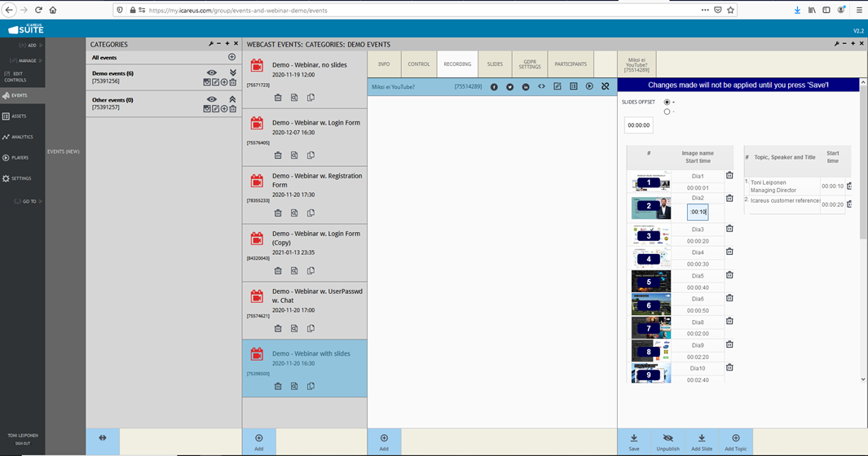
Task: Click the LinkedIn share icon in recording bar
Action: (x=526, y=87)
